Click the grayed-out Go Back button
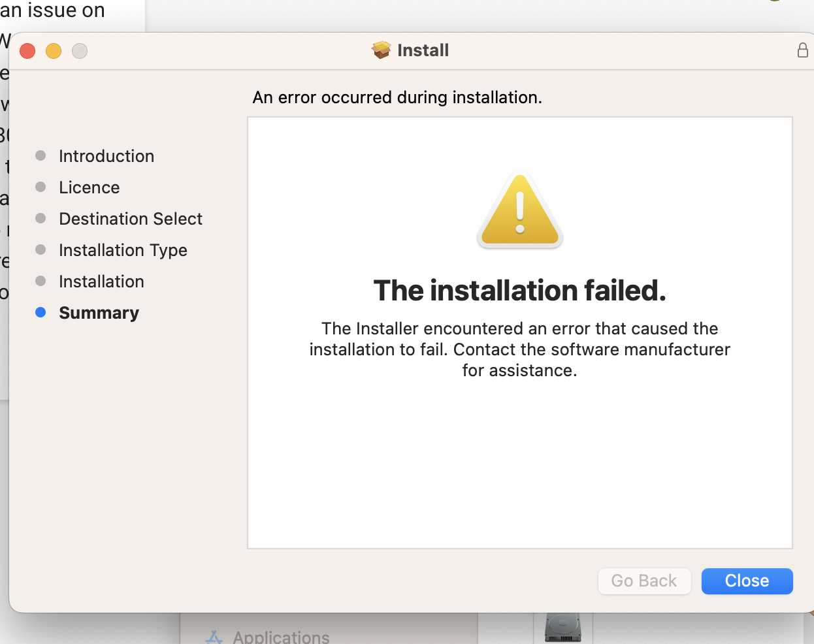Screen dimensions: 814x644 pyautogui.click(x=644, y=581)
